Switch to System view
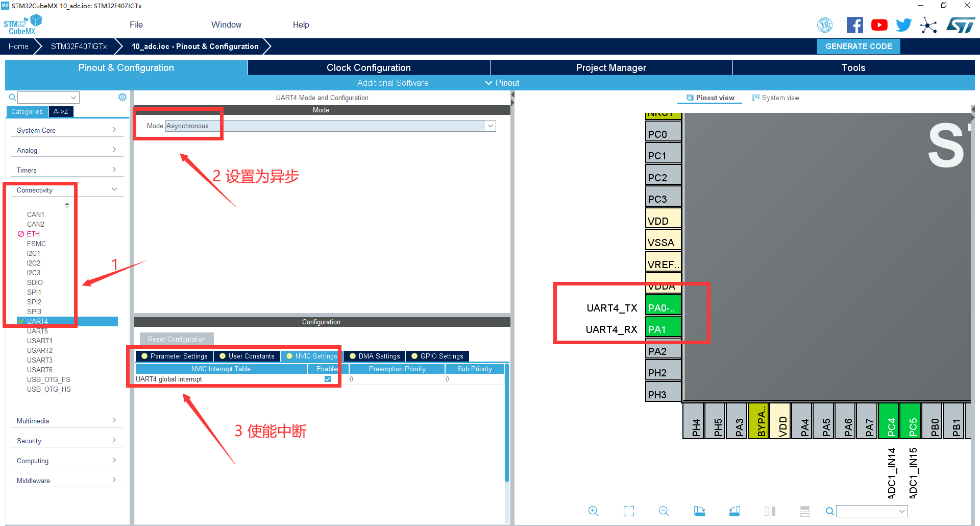The width and height of the screenshot is (980, 526). [x=776, y=98]
